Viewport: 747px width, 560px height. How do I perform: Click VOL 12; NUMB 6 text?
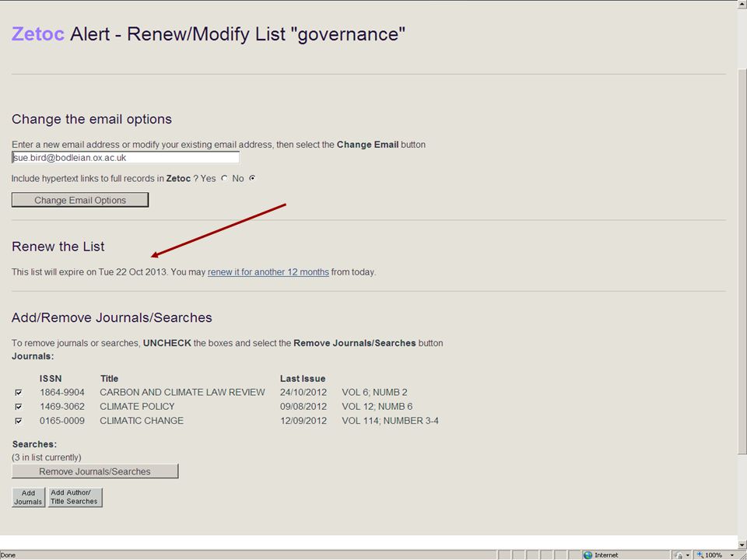(377, 407)
